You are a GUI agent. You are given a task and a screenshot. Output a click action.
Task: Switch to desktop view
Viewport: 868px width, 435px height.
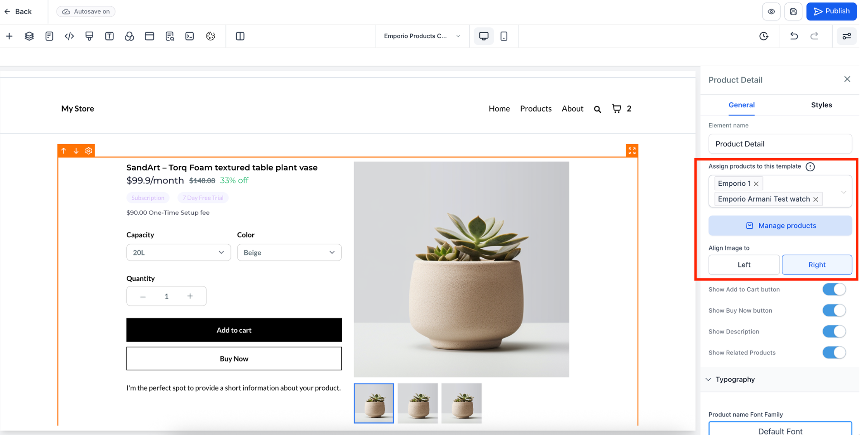pyautogui.click(x=484, y=36)
